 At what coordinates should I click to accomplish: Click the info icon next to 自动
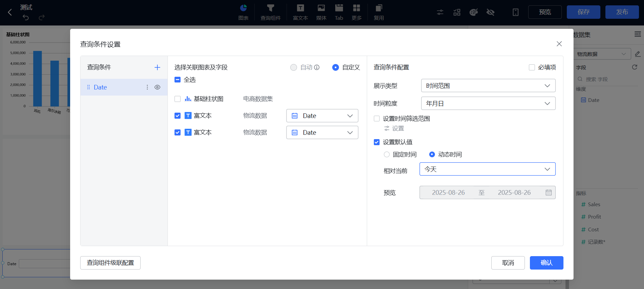point(317,67)
